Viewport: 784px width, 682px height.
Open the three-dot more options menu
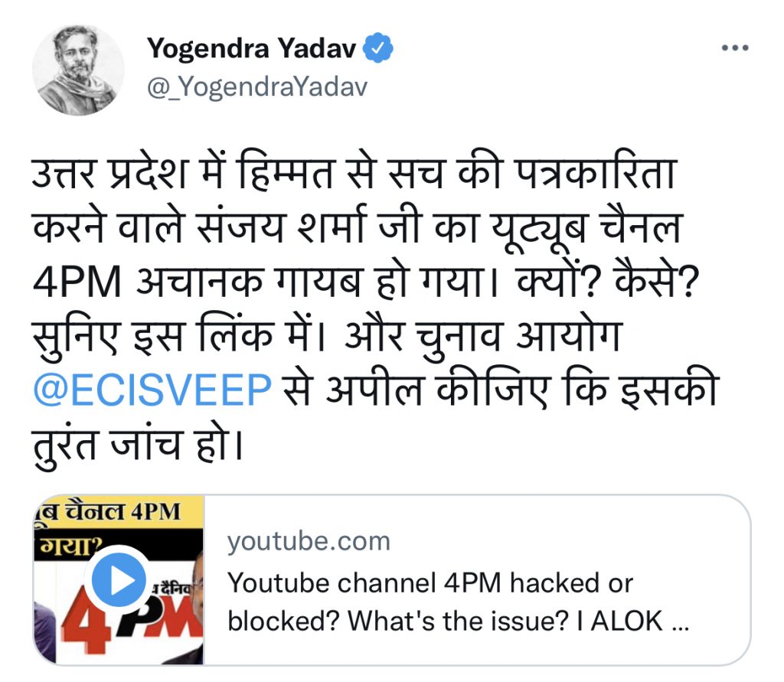[x=735, y=48]
